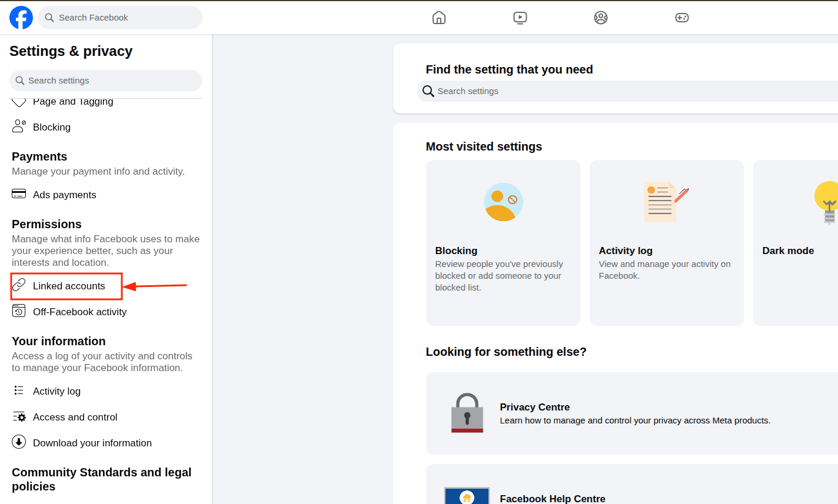
Task: Open the Blocking most-visited card
Action: pos(503,243)
